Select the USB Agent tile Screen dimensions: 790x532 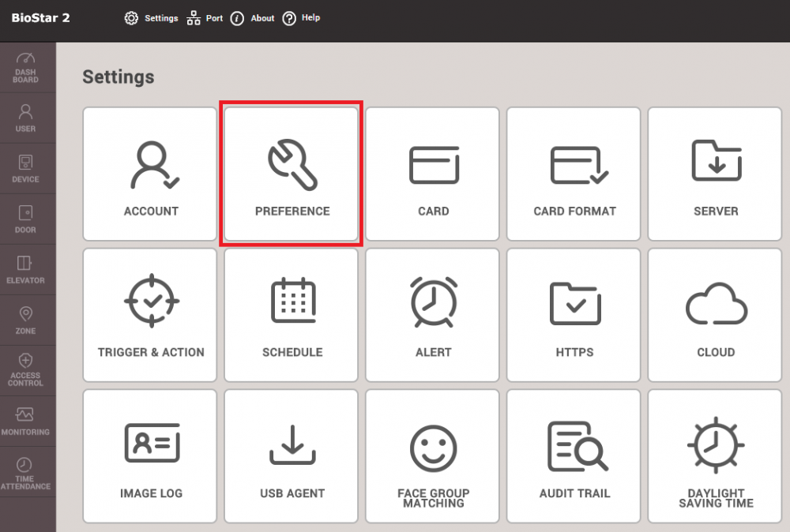[292, 456]
